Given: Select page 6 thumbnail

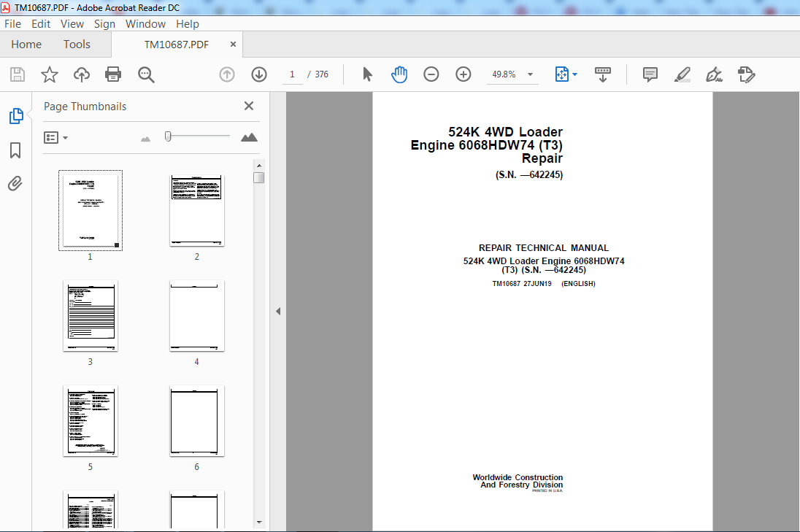Looking at the screenshot, I should tap(196, 421).
